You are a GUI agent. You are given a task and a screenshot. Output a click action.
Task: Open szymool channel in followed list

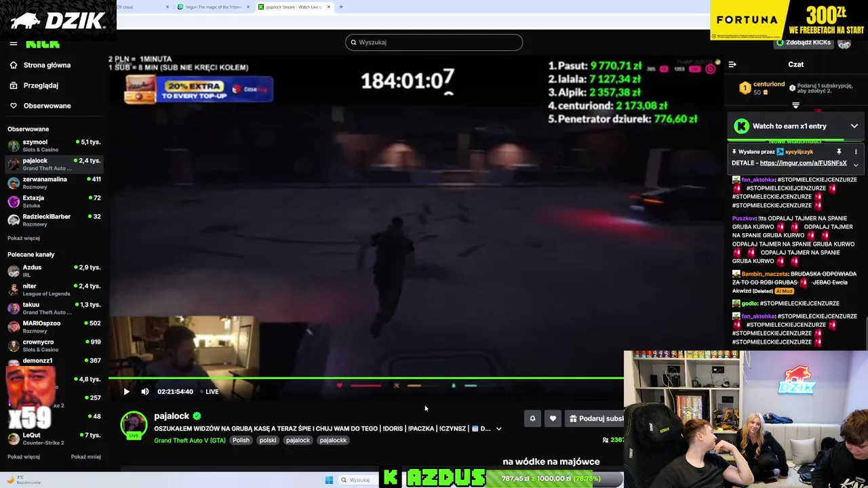(x=54, y=146)
